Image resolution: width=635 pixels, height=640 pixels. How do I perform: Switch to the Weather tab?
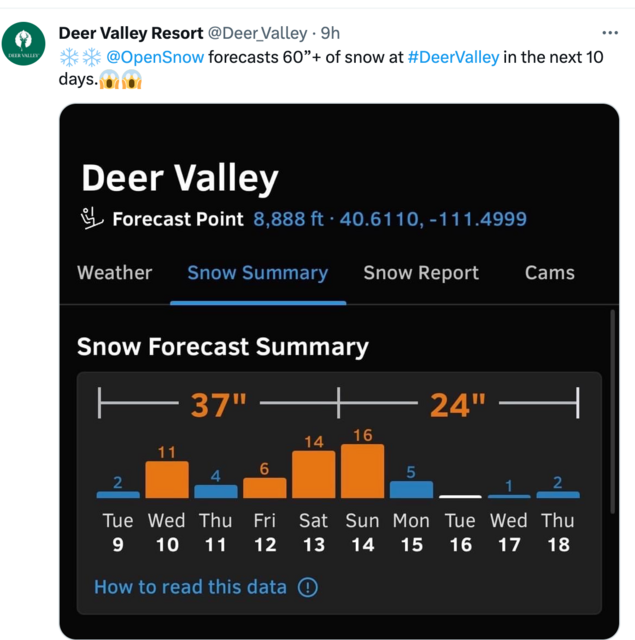[115, 273]
